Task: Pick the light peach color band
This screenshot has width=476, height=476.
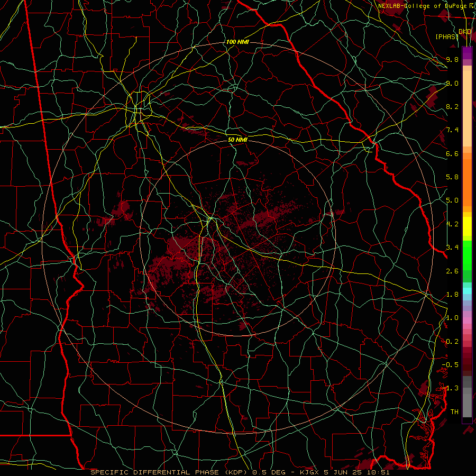Action: (467, 109)
